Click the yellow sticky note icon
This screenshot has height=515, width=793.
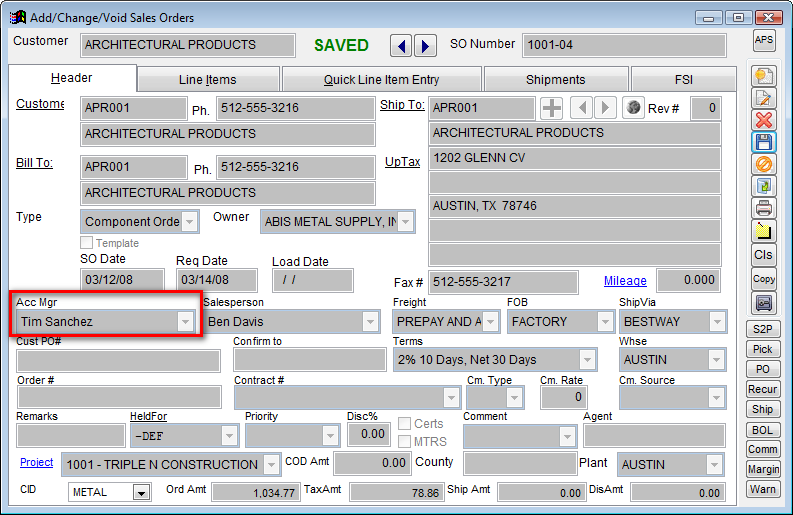pyautogui.click(x=764, y=231)
